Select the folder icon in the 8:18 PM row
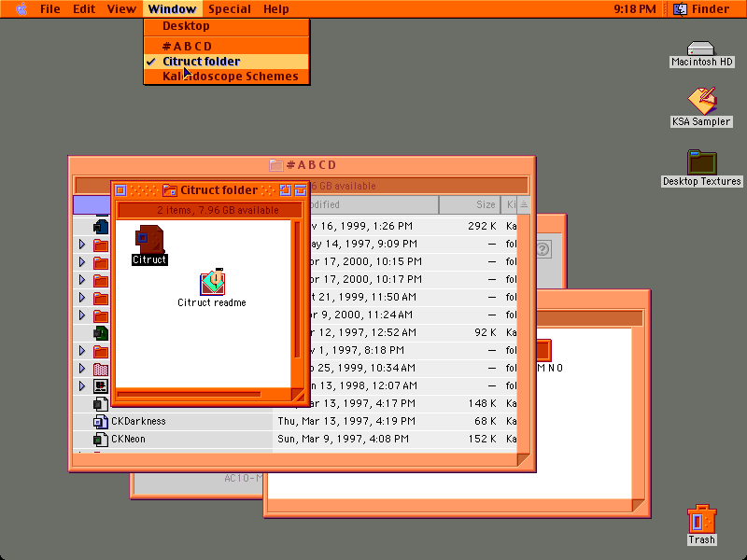The image size is (747, 560). 101,352
